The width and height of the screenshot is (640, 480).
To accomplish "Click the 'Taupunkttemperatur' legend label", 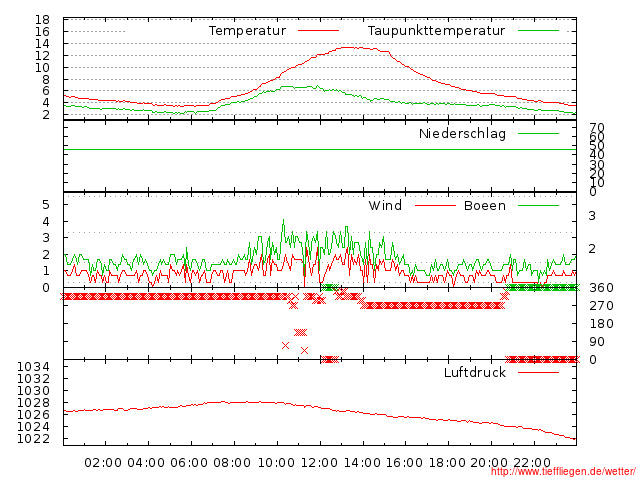I will (x=436, y=31).
